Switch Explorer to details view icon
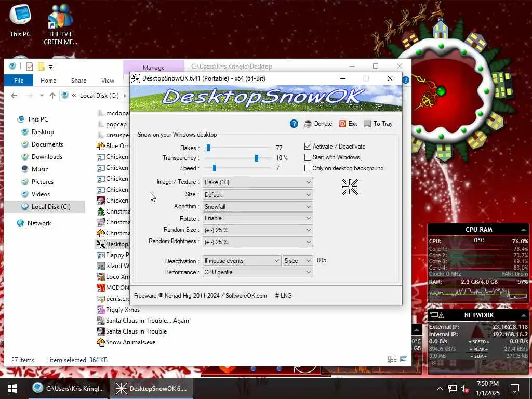Screen dimensions: 532x399 [x=392, y=360]
